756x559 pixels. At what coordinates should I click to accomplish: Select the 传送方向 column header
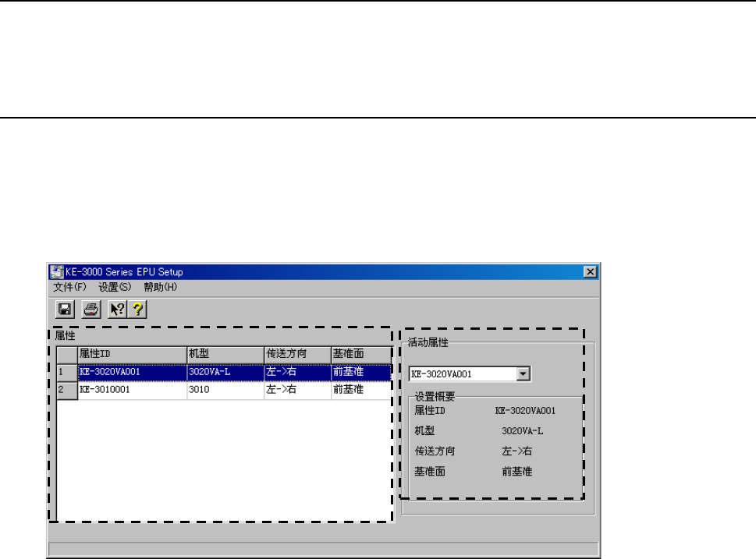(x=297, y=354)
